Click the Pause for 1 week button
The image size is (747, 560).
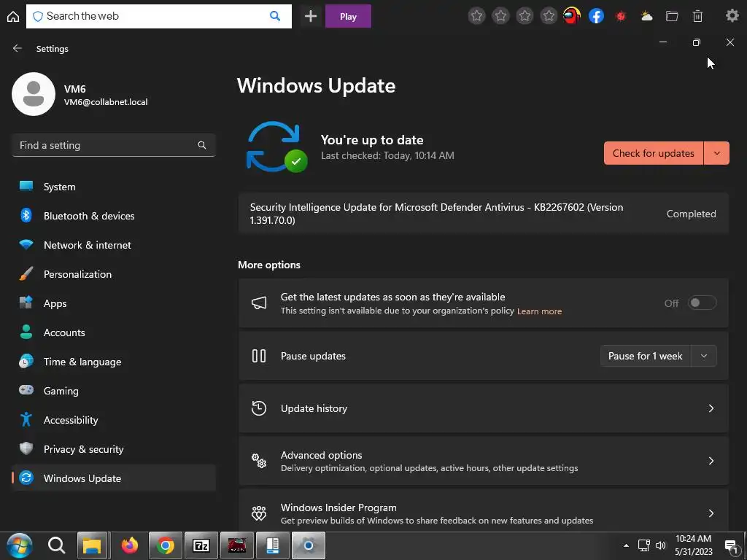click(646, 356)
